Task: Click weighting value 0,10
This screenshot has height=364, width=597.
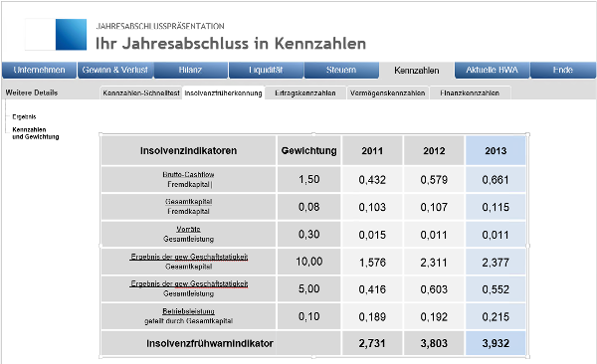Action: [308, 316]
